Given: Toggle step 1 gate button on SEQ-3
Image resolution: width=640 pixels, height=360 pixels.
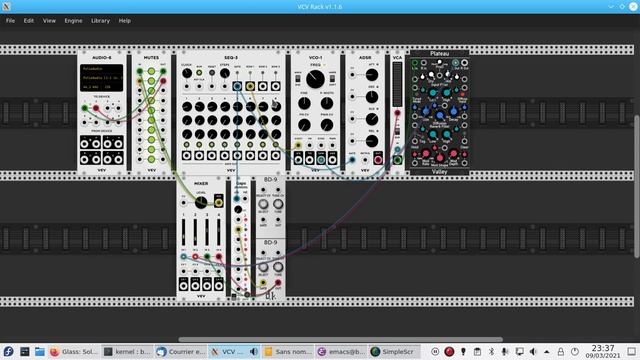Looking at the screenshot, I should point(187,145).
